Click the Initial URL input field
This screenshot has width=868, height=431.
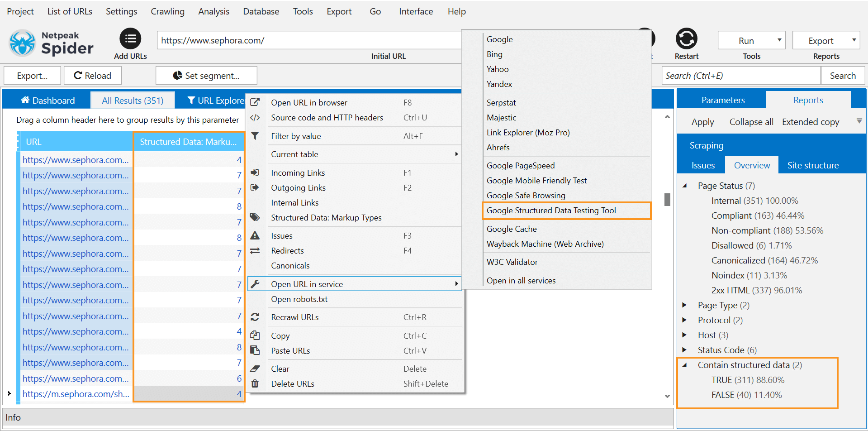click(x=309, y=40)
